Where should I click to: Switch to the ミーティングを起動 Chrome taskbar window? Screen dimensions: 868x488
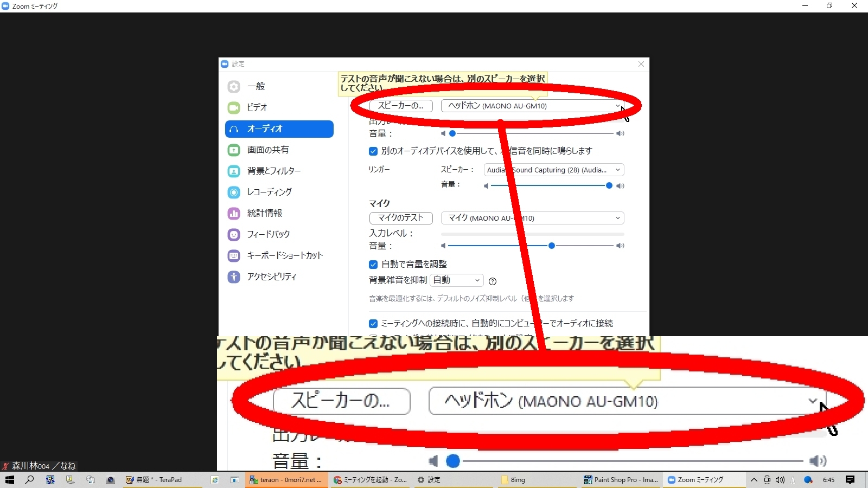click(x=371, y=480)
